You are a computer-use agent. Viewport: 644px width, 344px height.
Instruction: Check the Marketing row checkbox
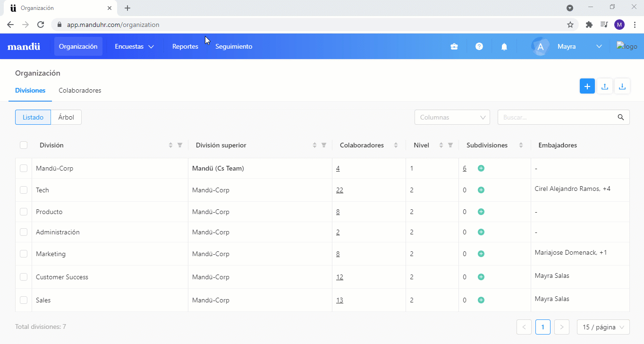[24, 254]
